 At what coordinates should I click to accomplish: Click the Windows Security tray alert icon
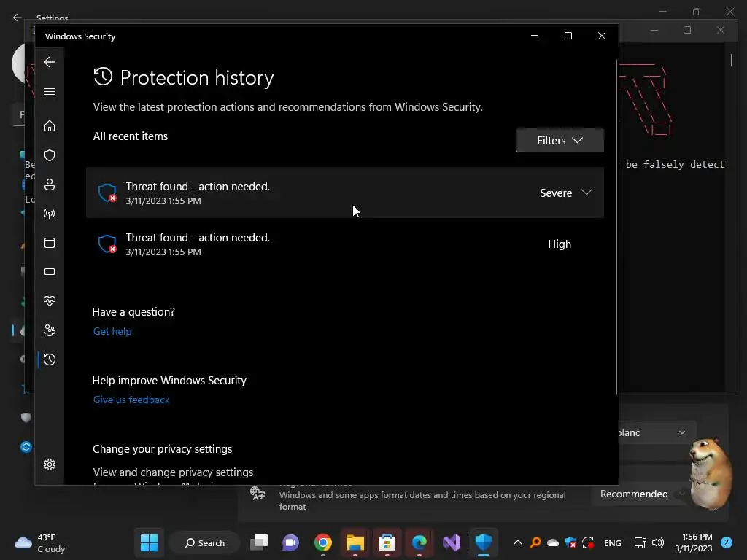pos(570,542)
